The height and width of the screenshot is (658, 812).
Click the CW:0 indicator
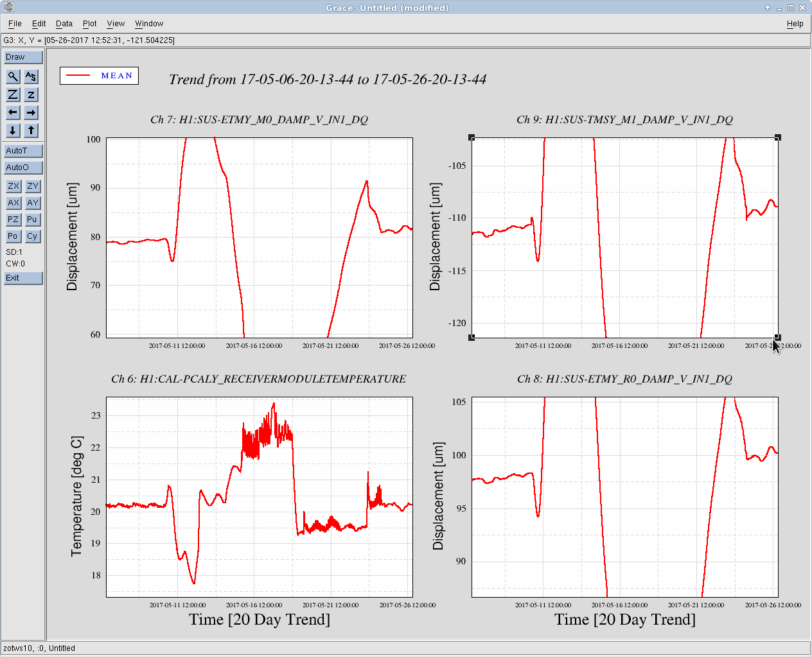coord(15,264)
